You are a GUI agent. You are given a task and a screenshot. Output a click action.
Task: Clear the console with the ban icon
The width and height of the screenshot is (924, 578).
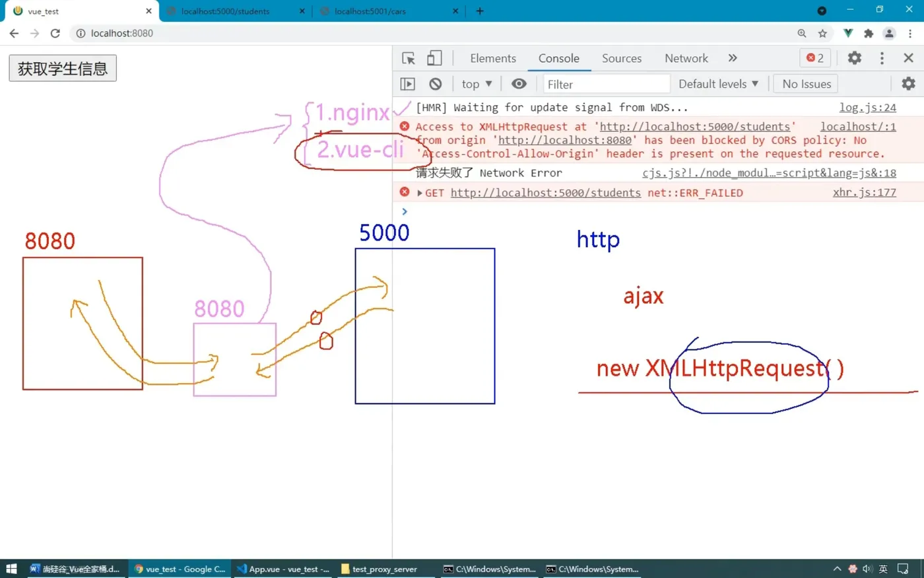(435, 84)
